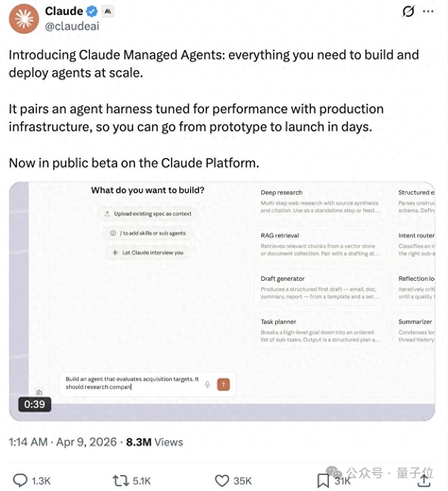The height and width of the screenshot is (491, 448).
Task: Click the Claude profile avatar
Action: pos(24,19)
